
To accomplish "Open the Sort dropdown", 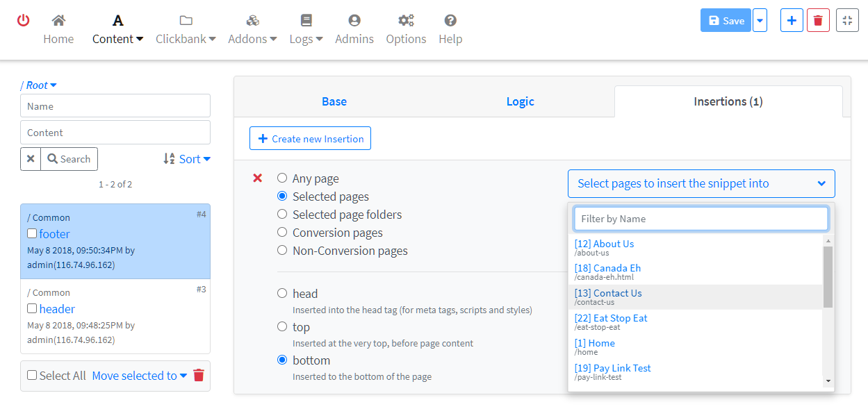I will tap(187, 159).
